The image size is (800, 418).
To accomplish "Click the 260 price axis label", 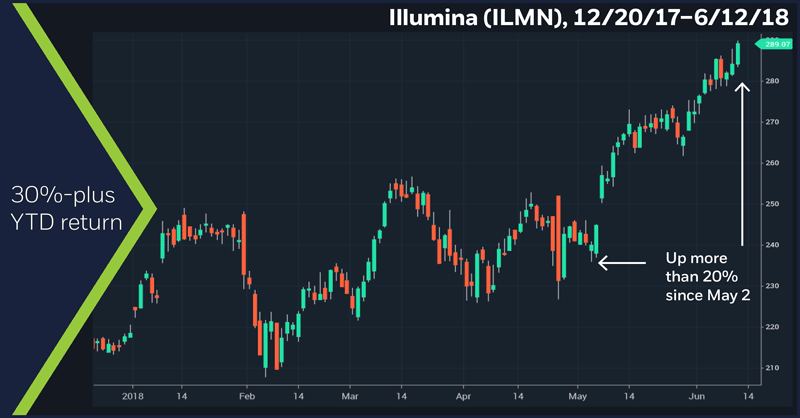I will pos(771,163).
